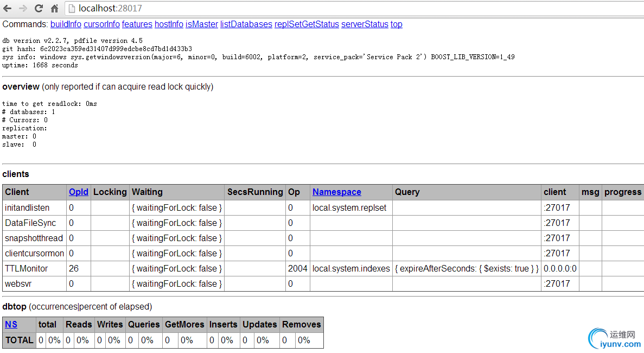The width and height of the screenshot is (644, 353).
Task: Open the browser home page icon
Action: pos(54,8)
